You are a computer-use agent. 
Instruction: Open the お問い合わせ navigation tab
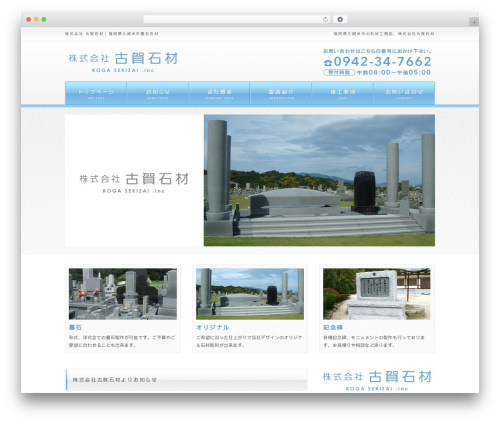(x=404, y=93)
